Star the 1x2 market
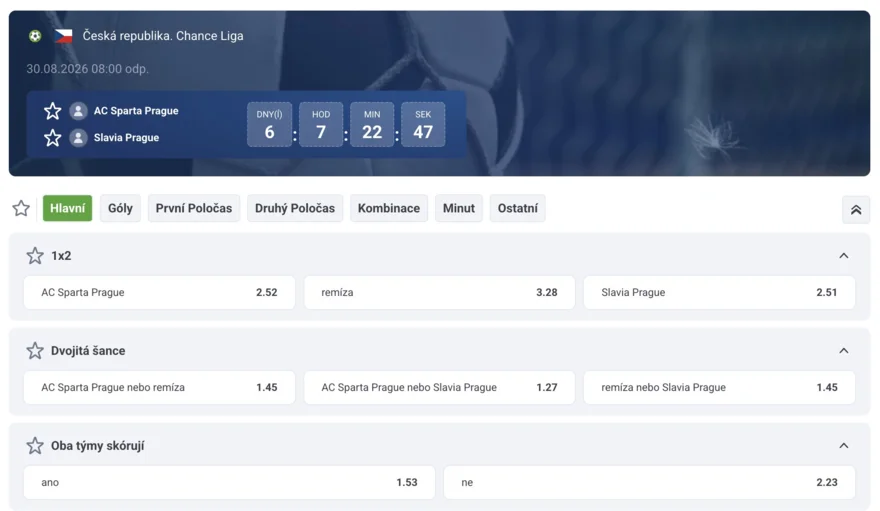Screen dimensions: 880x511 (x=35, y=256)
